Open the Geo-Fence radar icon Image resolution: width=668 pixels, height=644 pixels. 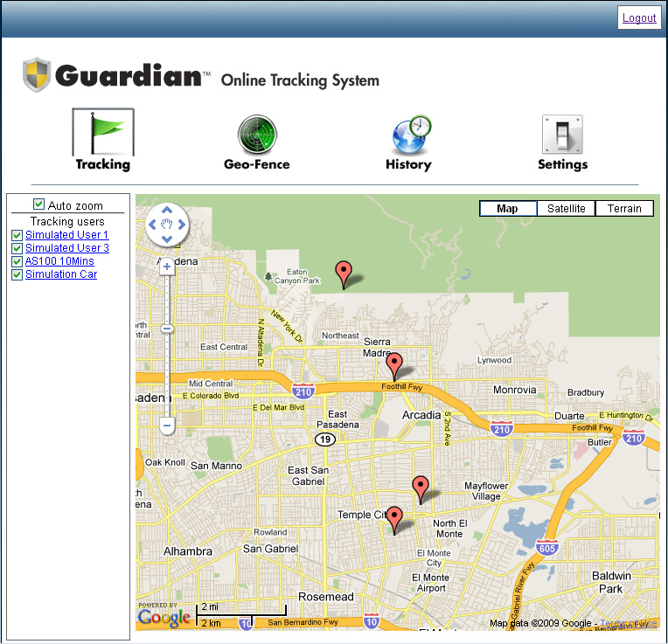pyautogui.click(x=257, y=134)
